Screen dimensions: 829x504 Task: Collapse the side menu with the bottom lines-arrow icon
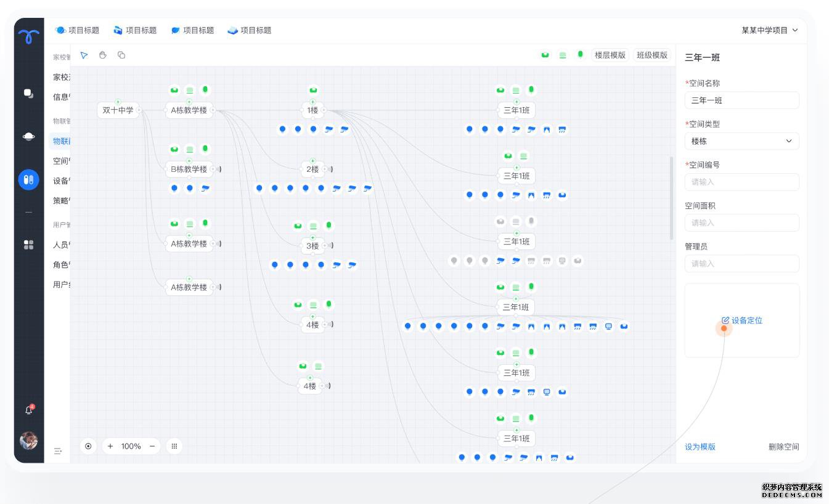(58, 451)
